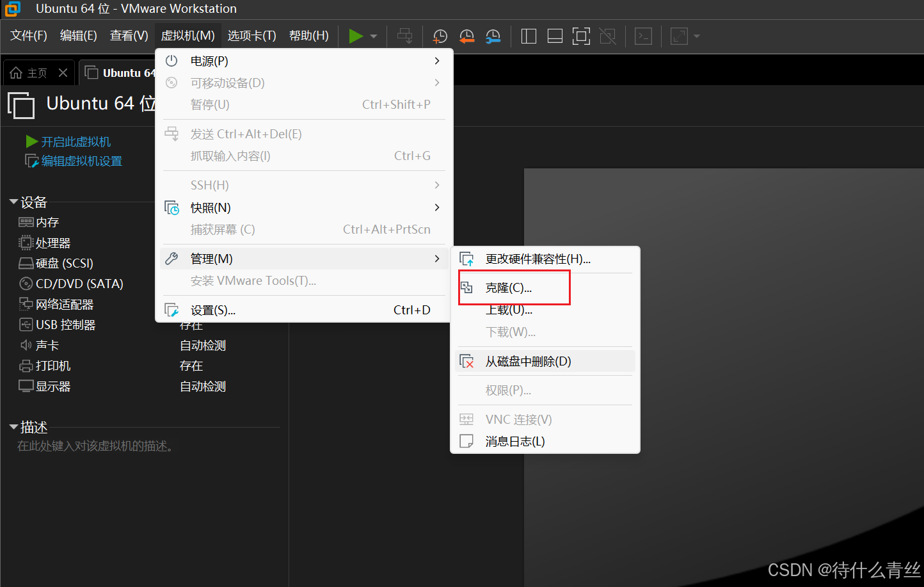This screenshot has width=924, height=587.
Task: Collapse the 描述 section
Action: tap(13, 427)
